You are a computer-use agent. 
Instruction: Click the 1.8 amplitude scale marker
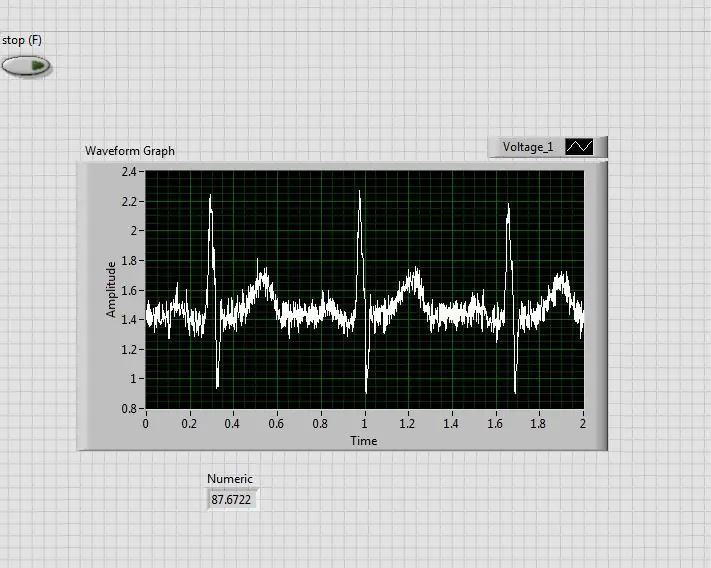tap(129, 261)
